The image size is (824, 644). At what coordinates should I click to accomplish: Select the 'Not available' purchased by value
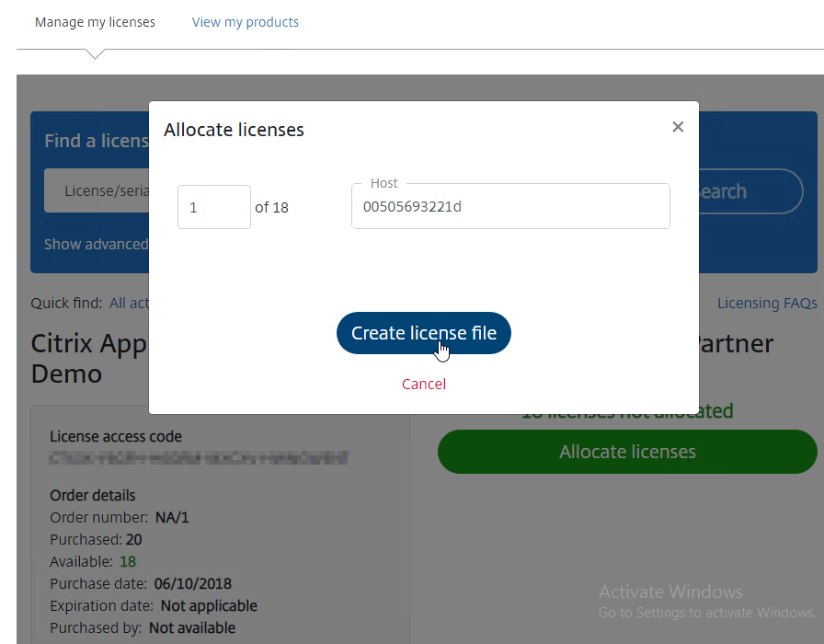pos(192,628)
